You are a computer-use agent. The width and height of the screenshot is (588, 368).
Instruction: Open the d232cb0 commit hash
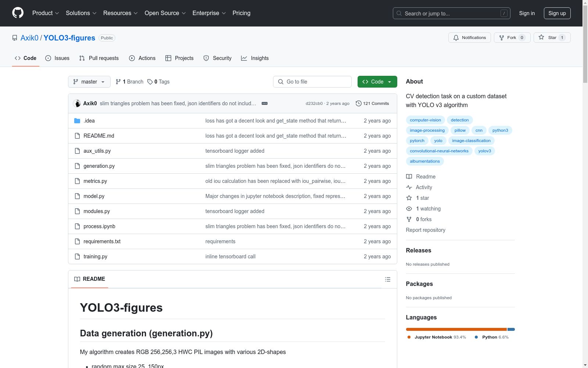[x=314, y=103]
